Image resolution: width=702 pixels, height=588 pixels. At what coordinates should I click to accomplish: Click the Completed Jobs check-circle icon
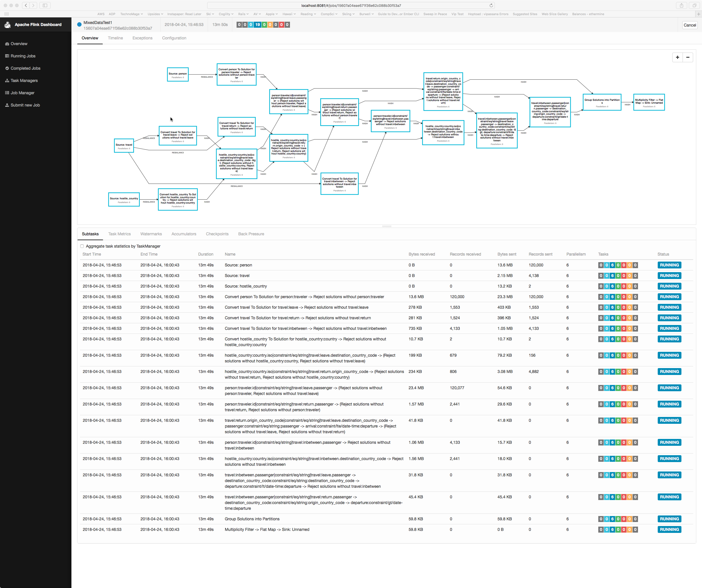(x=7, y=68)
